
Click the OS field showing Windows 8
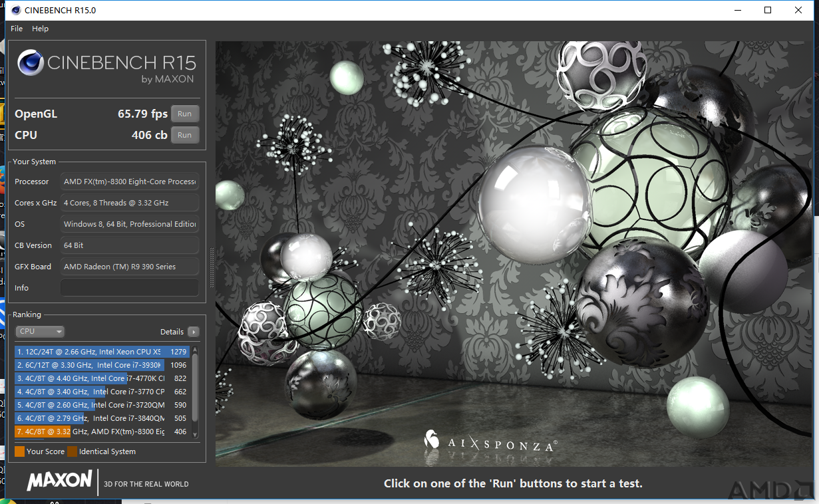tap(130, 224)
